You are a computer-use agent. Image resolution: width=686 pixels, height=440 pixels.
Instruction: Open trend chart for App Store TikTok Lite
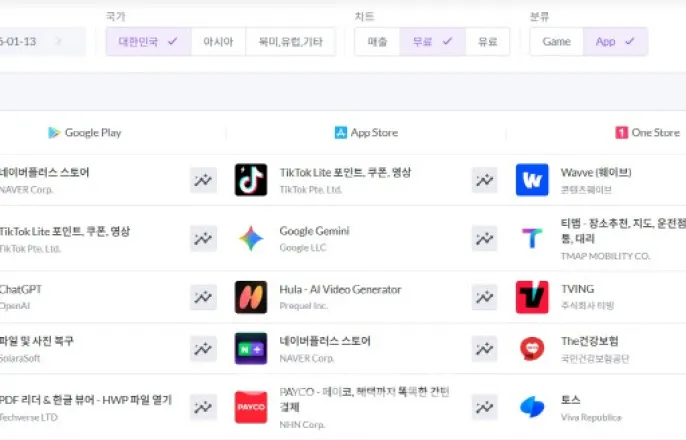(x=485, y=180)
